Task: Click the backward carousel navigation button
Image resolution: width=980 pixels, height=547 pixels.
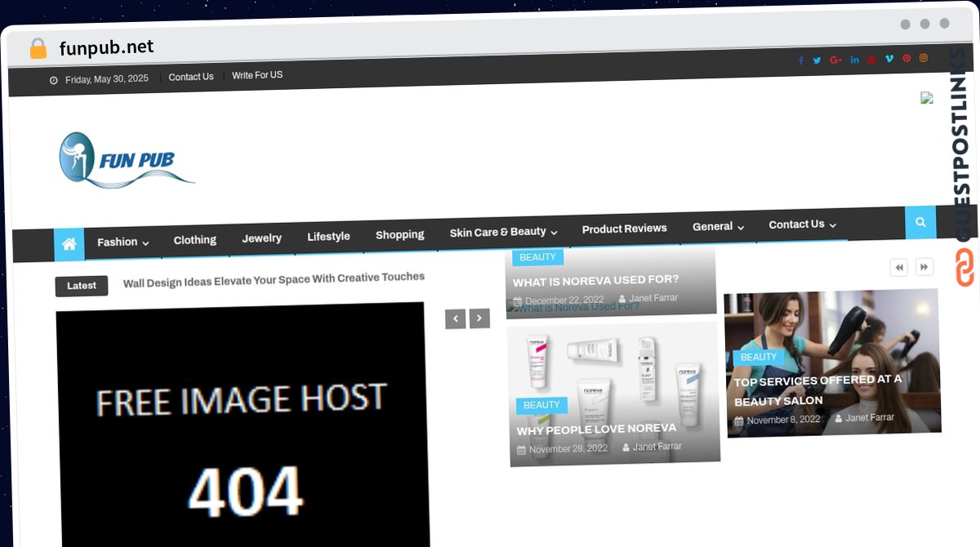Action: pyautogui.click(x=898, y=267)
